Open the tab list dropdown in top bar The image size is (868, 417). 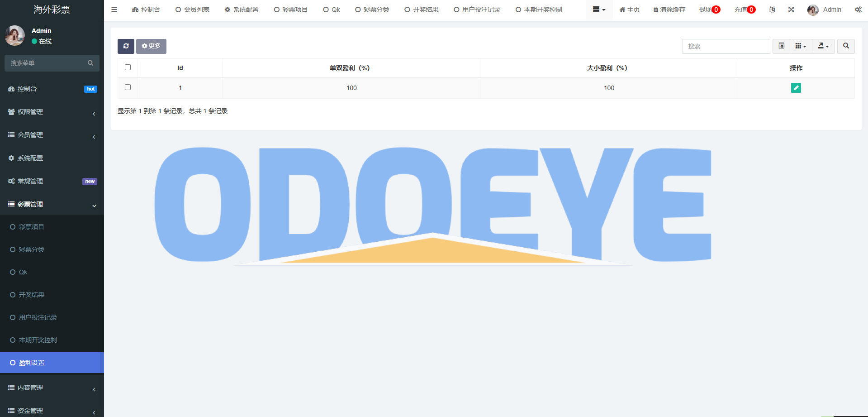[x=599, y=10]
